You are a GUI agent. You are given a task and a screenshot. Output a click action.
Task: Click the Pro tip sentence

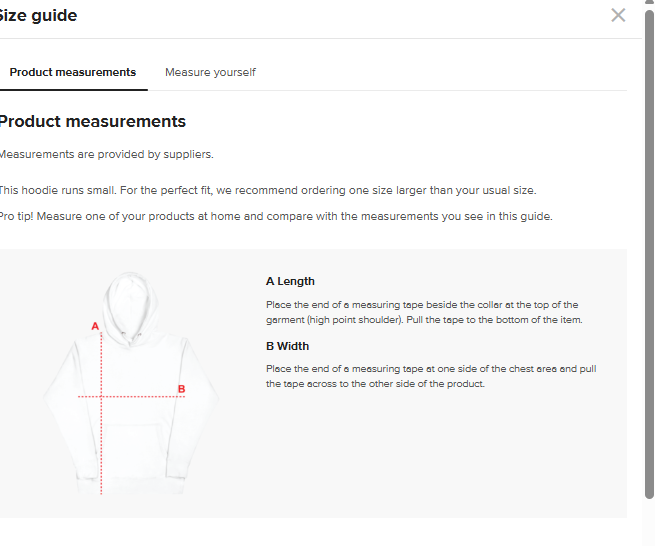coord(275,216)
